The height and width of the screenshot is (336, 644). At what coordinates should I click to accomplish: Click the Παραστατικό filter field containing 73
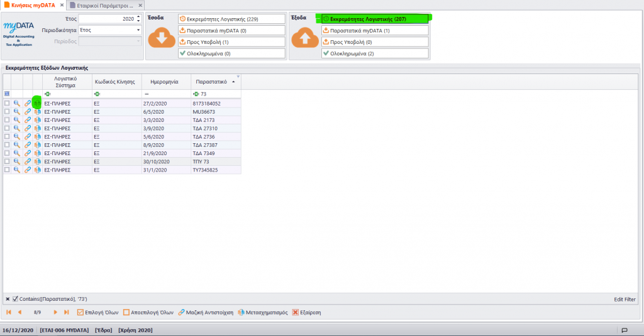(x=216, y=94)
